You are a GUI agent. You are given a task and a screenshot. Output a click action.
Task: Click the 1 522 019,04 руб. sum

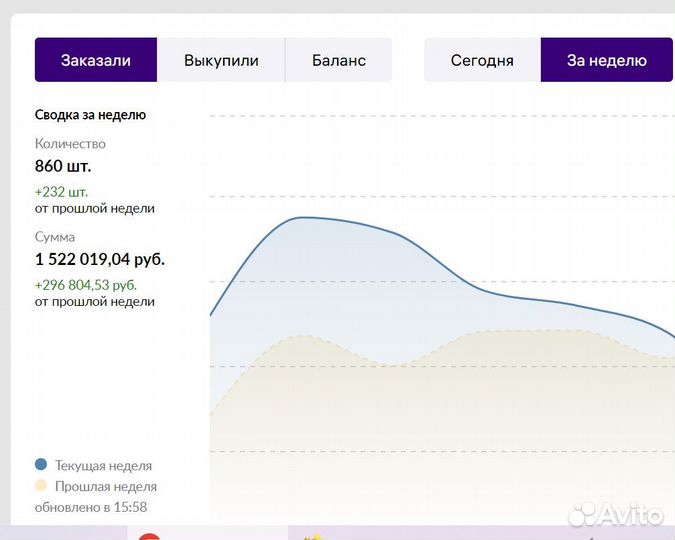pos(100,259)
